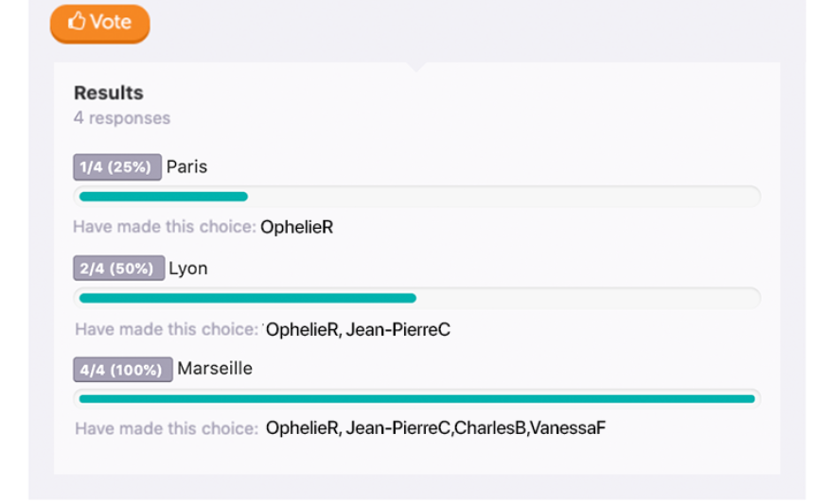Screen dimensions: 831x504
Task: Click the orange Vote button
Action: coord(100,23)
